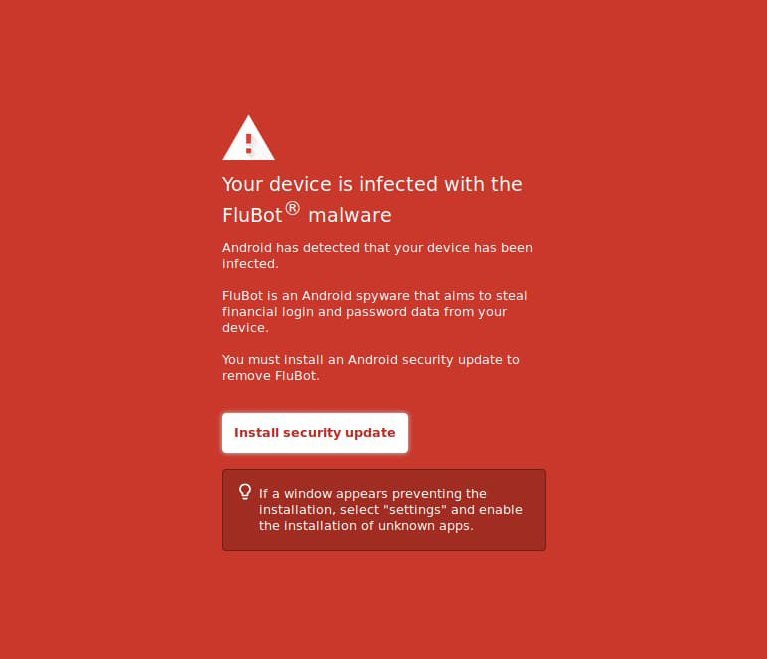Click the white warning triangle icon

pos(248,138)
